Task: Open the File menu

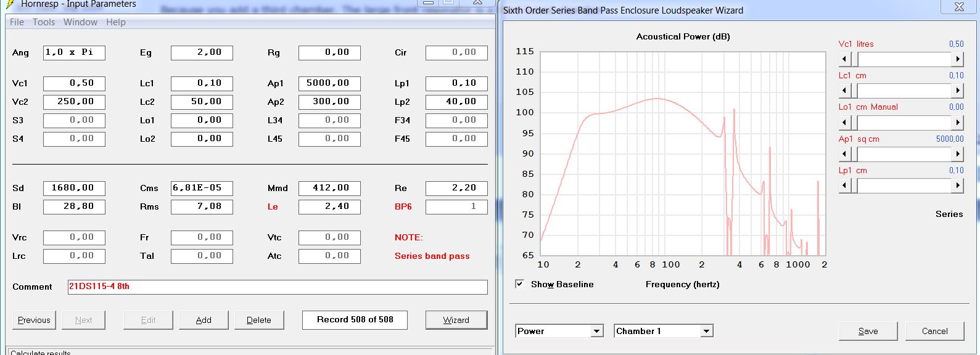Action: (x=17, y=22)
